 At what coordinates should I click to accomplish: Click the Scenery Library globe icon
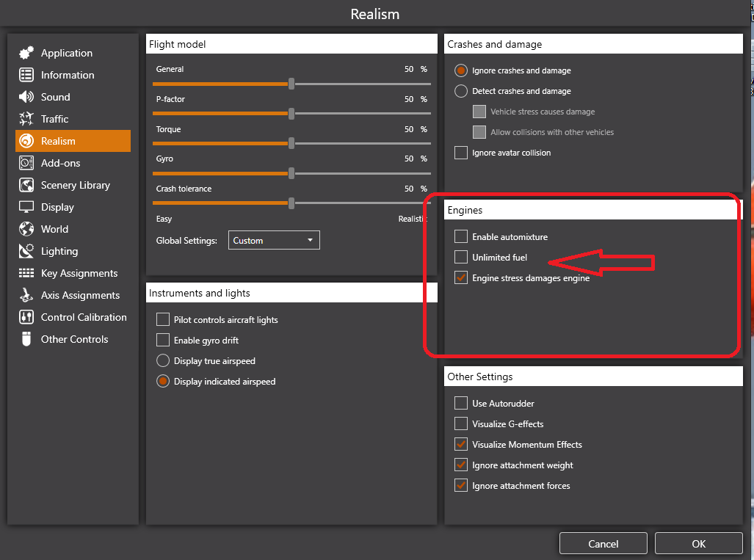pyautogui.click(x=26, y=185)
